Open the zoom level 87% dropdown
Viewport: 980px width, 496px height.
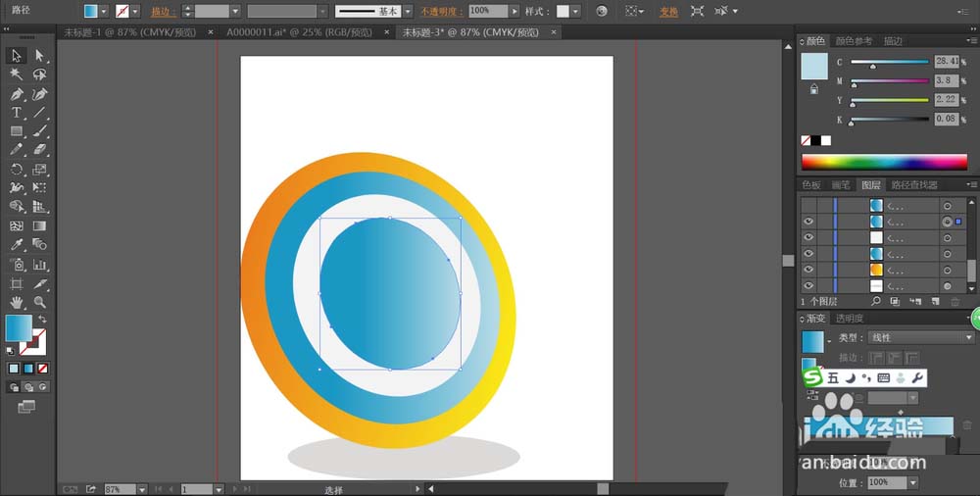142,489
